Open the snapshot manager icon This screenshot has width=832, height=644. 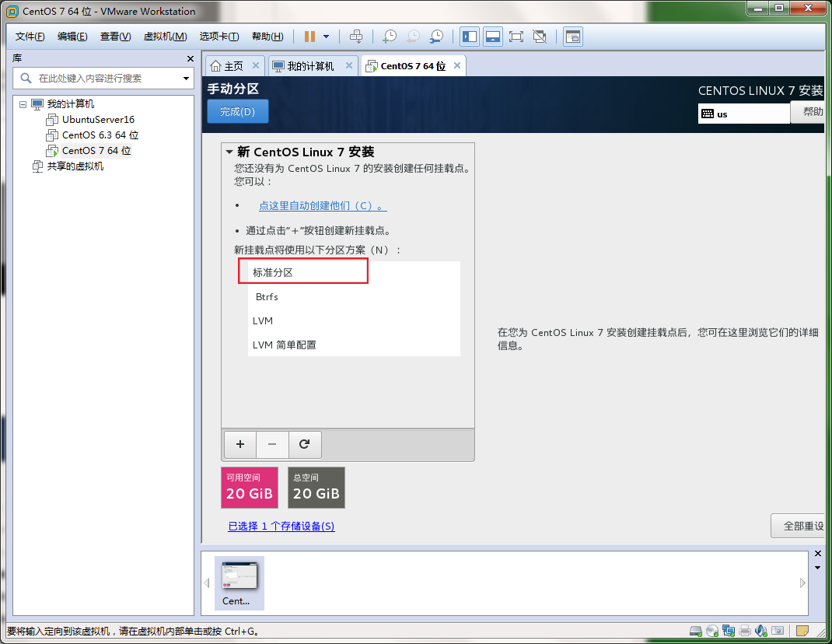(437, 37)
